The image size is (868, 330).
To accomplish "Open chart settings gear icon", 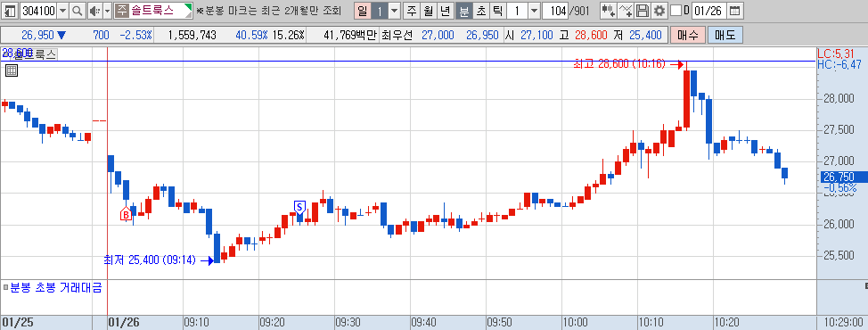I will pos(659,11).
